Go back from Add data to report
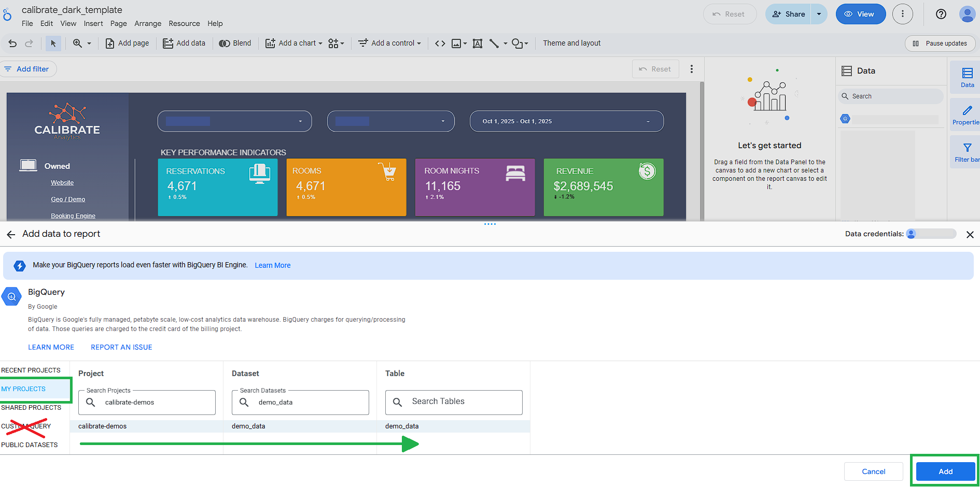 11,235
